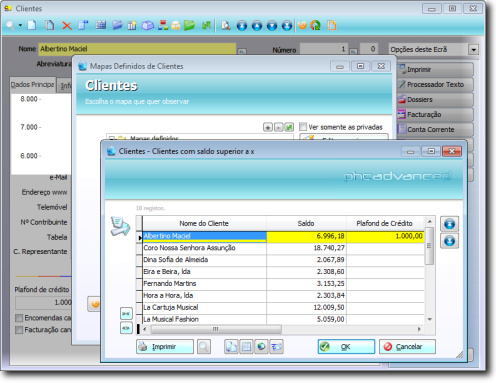
Task: Click the Saldo column header
Action: 306,223
